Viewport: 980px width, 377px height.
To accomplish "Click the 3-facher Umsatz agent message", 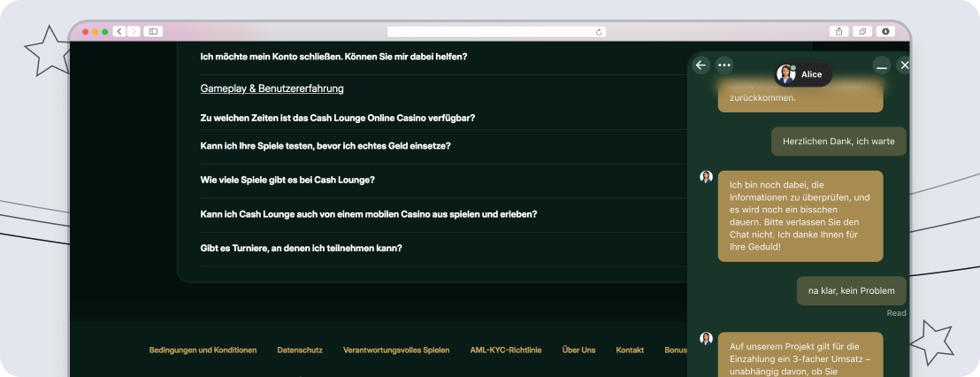I will click(800, 355).
